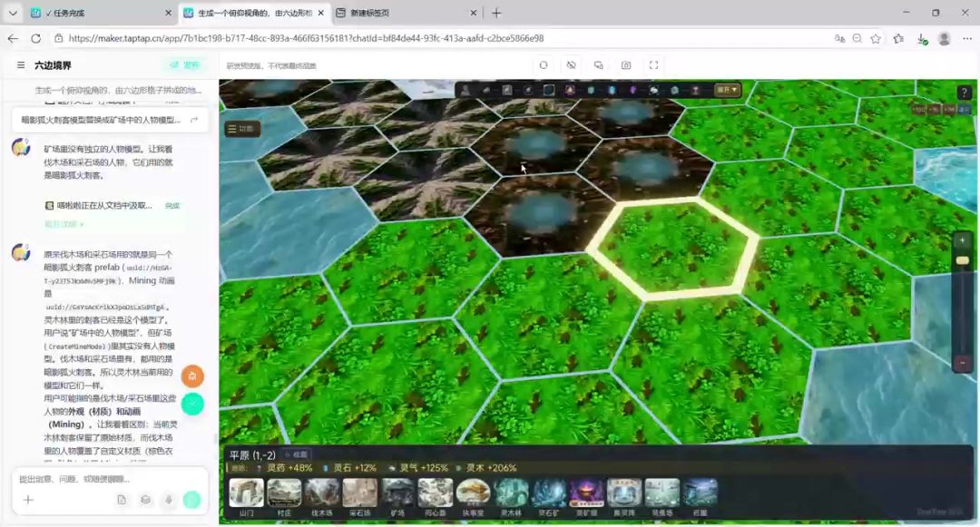This screenshot has height=527, width=980.
Task: Select the 山门 building thumbnail
Action: [x=247, y=493]
